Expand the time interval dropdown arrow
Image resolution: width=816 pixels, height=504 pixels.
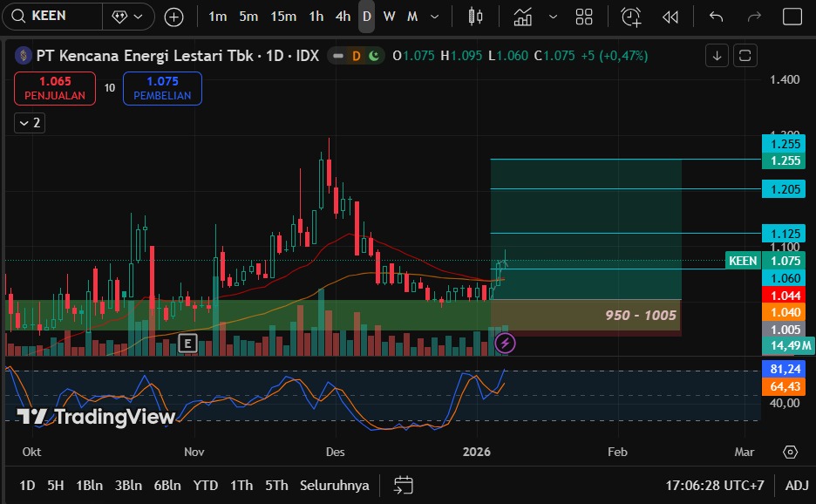pyautogui.click(x=434, y=17)
